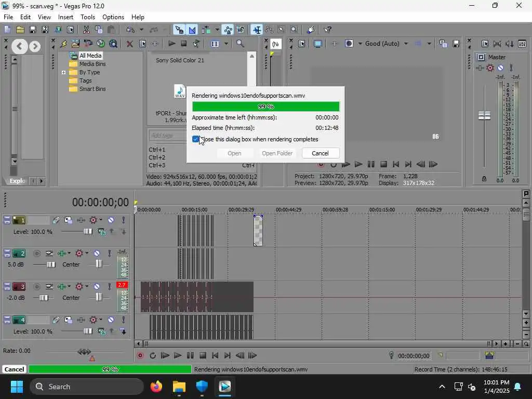Toggle arm for record on track 3
This screenshot has height=399, width=532.
37,287
